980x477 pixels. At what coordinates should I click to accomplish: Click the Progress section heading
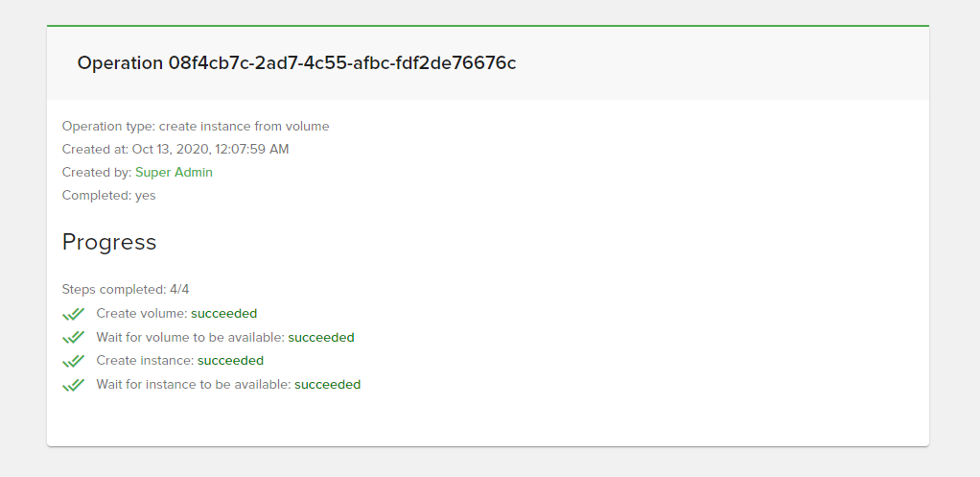coord(109,242)
